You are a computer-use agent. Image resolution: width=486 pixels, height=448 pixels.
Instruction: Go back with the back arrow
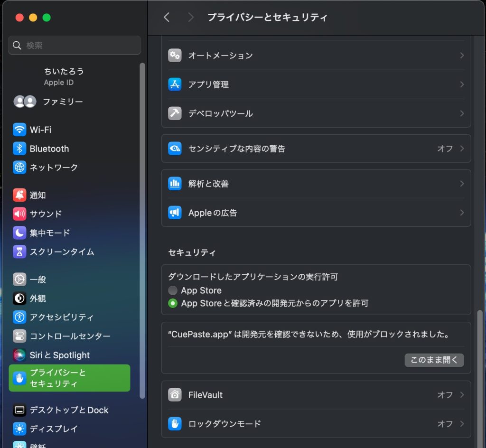pos(167,18)
